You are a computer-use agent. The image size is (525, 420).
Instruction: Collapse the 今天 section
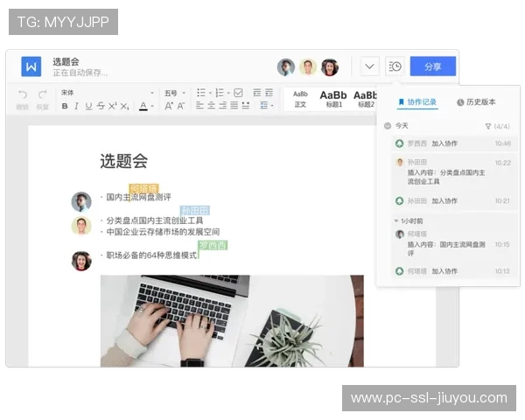(x=388, y=126)
